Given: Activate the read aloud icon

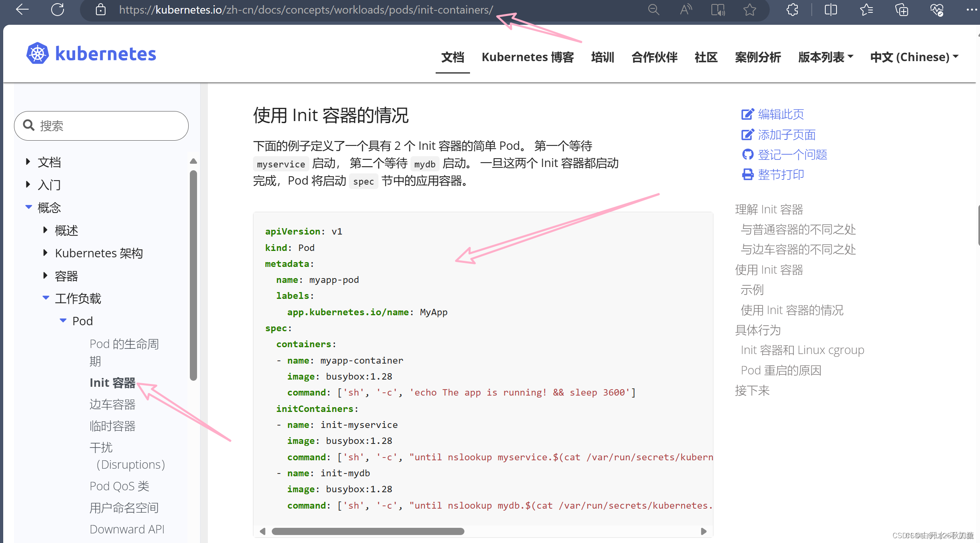Looking at the screenshot, I should click(686, 9).
